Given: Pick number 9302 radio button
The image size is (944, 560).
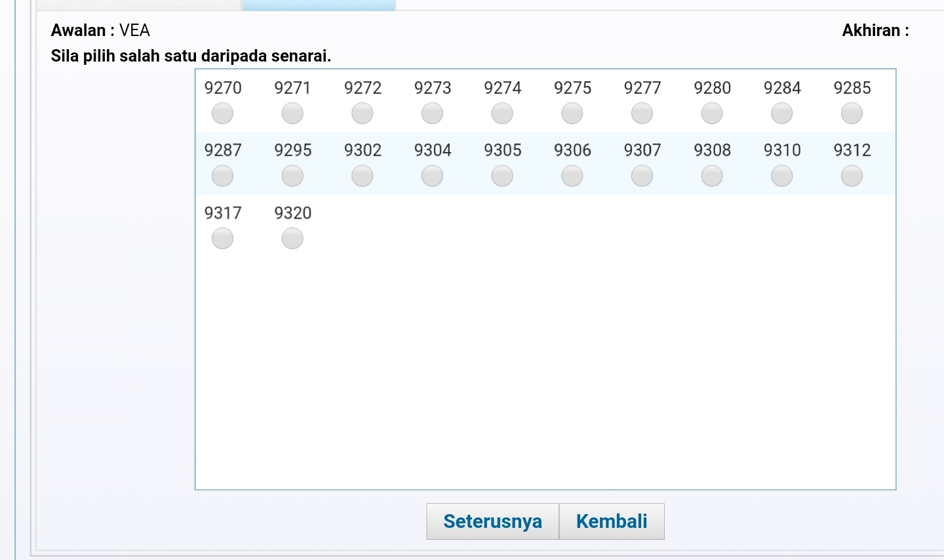Looking at the screenshot, I should tap(363, 176).
